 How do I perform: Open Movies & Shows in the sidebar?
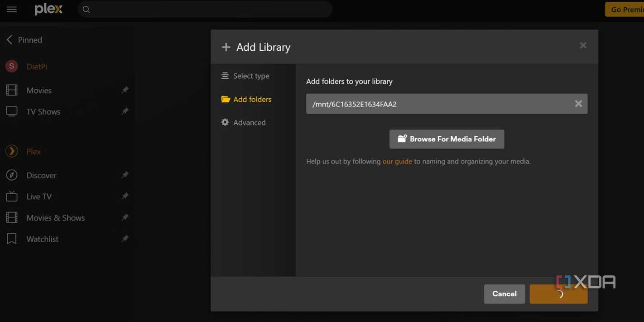coord(56,218)
